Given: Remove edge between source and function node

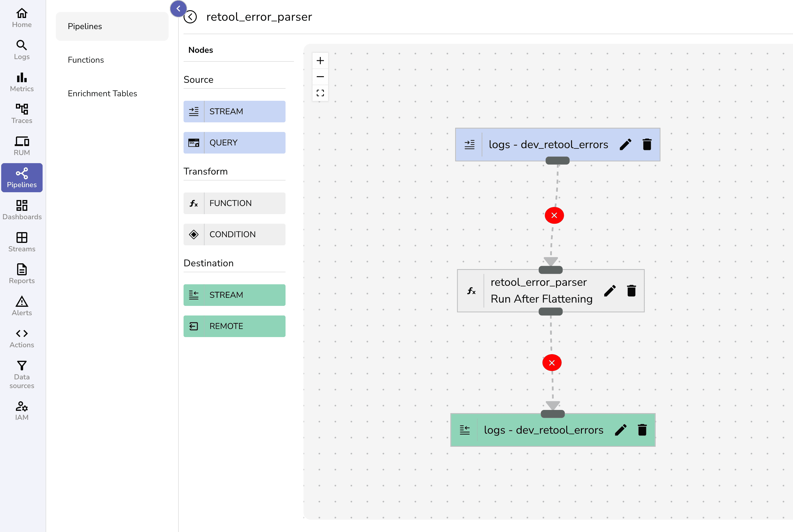Looking at the screenshot, I should 554,215.
